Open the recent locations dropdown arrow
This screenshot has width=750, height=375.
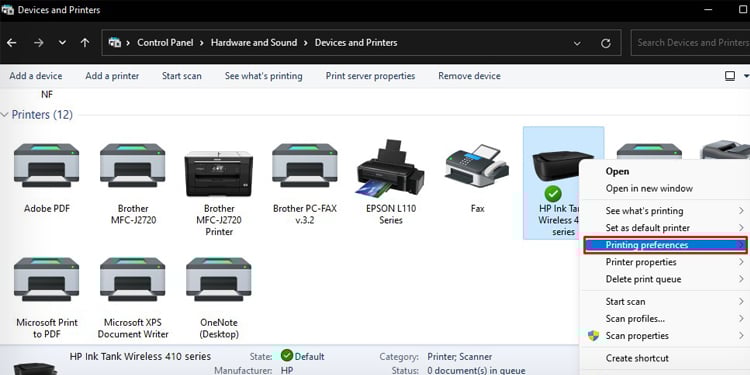click(x=62, y=43)
